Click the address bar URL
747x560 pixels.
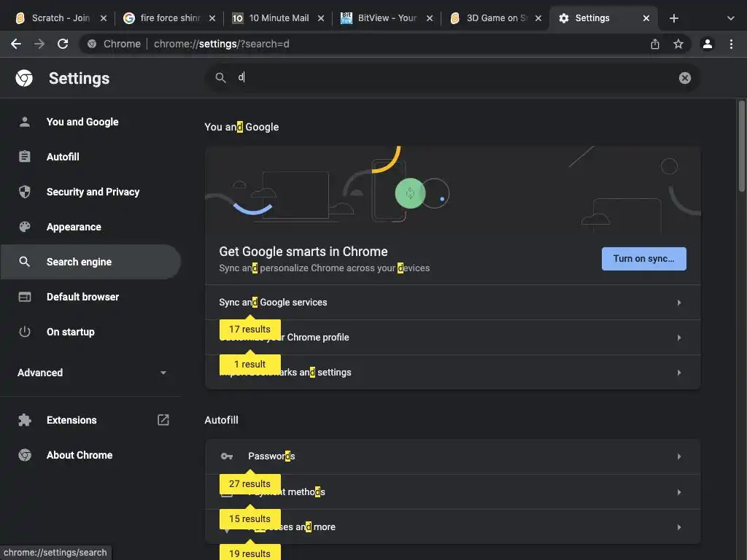tap(222, 44)
